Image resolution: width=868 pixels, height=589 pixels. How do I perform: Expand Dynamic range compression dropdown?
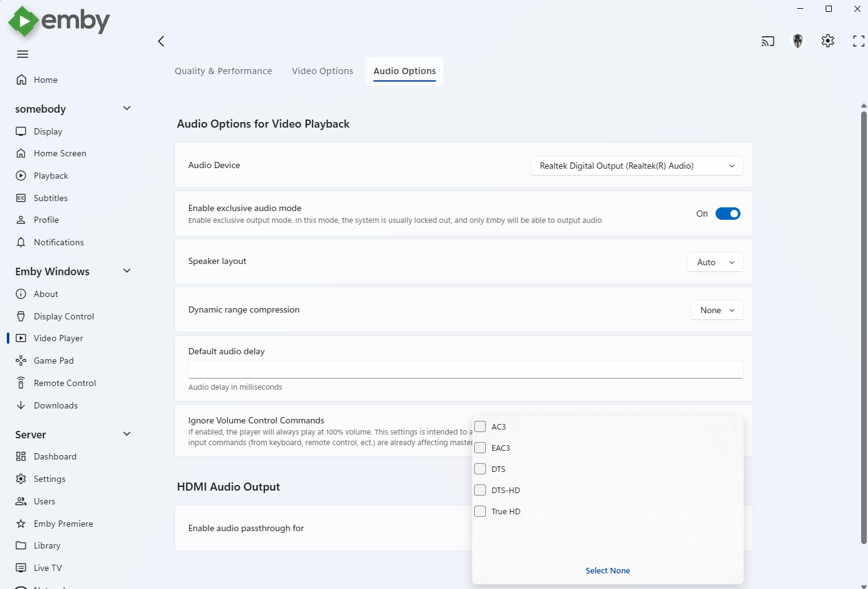(x=717, y=310)
